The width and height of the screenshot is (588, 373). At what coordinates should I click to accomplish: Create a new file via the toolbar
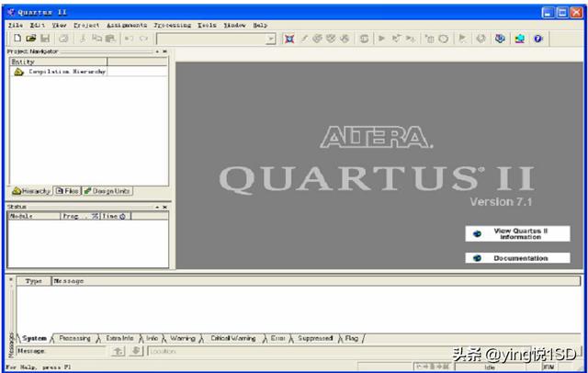[x=17, y=38]
